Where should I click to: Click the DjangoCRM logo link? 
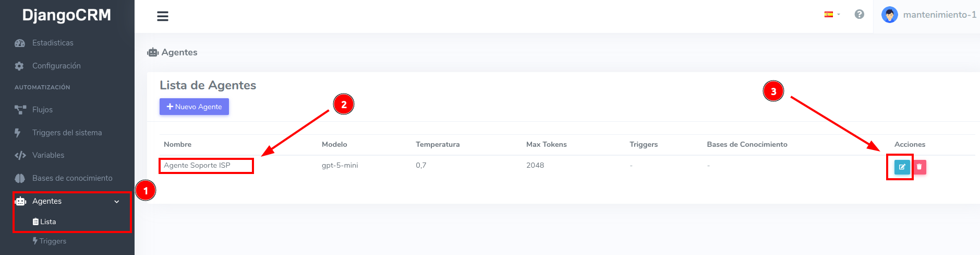click(67, 15)
